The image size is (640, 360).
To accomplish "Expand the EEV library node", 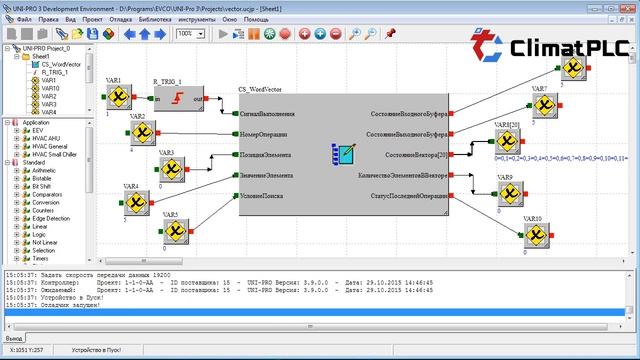I will [17, 131].
